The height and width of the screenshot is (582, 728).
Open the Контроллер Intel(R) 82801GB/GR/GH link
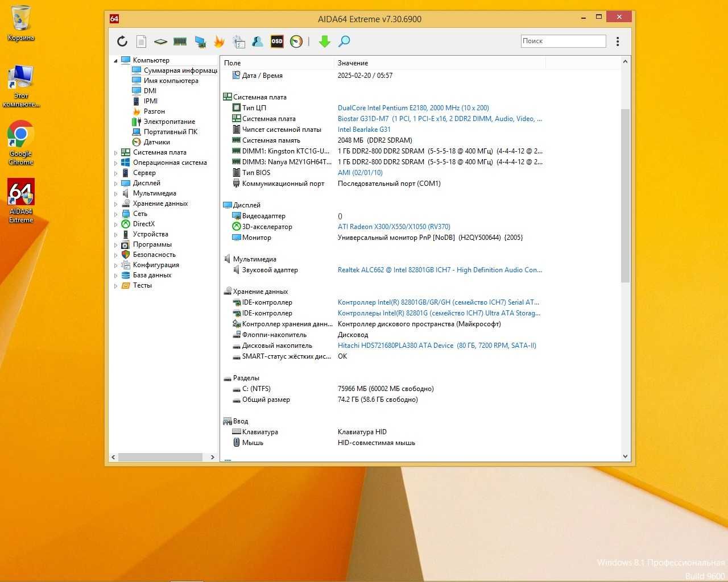pos(439,302)
